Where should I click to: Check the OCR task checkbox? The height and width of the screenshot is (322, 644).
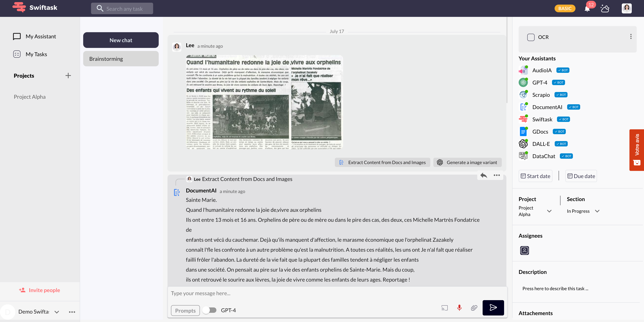(531, 37)
